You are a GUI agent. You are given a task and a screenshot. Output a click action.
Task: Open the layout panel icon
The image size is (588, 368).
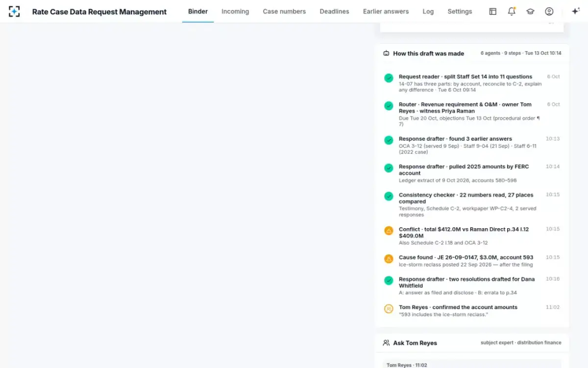(x=493, y=11)
